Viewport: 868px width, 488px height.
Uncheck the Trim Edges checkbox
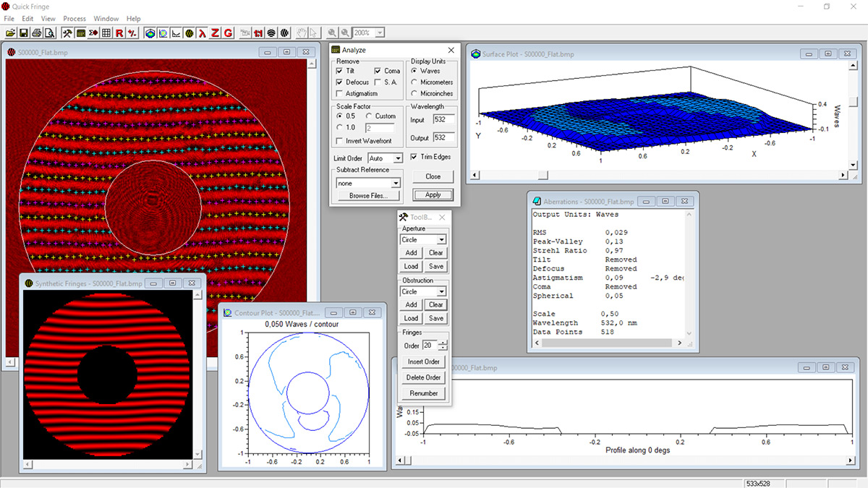(414, 157)
